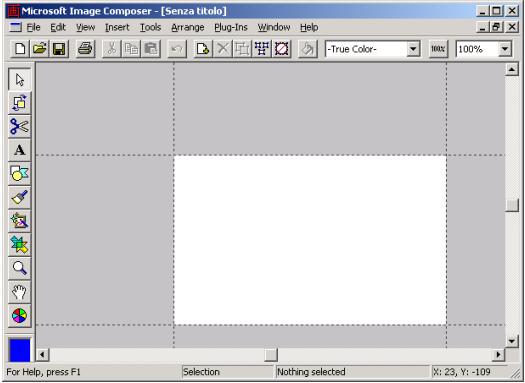525x383 pixels.
Task: Click the blue current color swatch
Action: click(x=19, y=350)
